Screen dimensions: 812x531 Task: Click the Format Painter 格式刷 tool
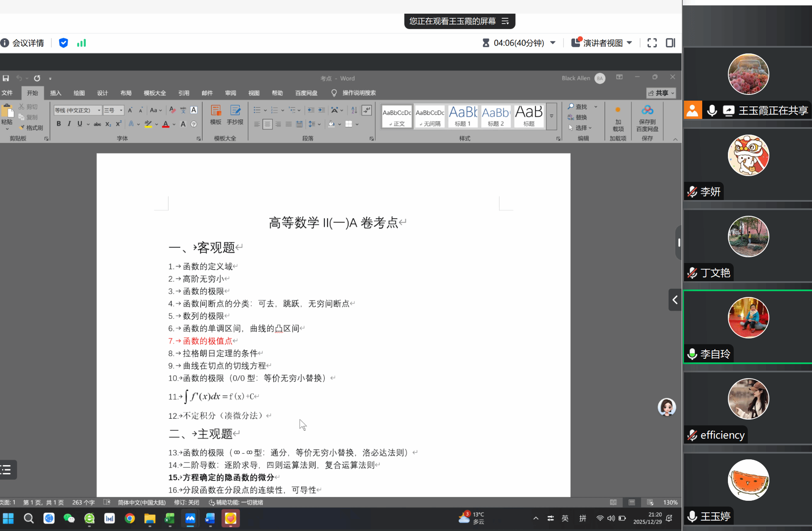31,128
